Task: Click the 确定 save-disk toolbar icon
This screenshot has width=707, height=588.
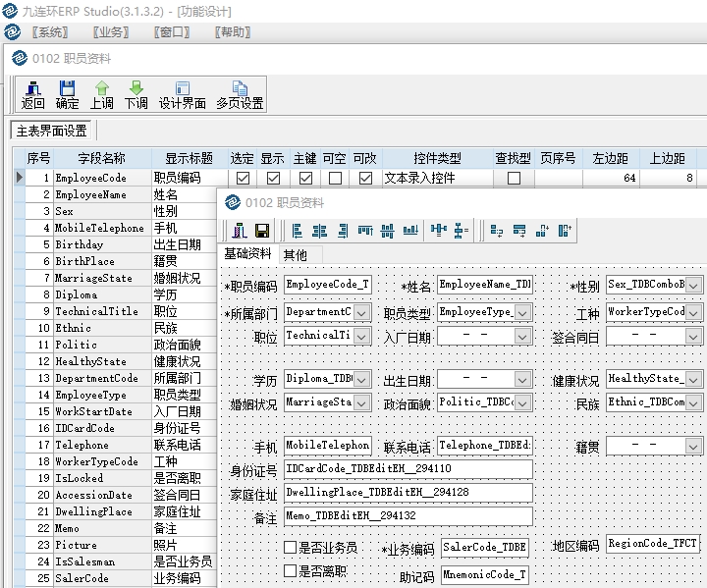Action: [x=67, y=94]
